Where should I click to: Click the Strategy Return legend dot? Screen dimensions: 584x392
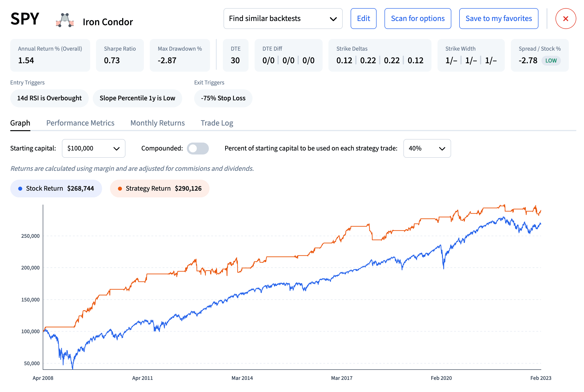(x=120, y=188)
